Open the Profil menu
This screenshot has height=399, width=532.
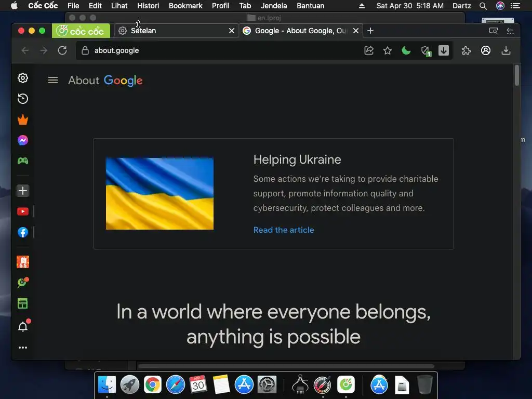(x=220, y=6)
